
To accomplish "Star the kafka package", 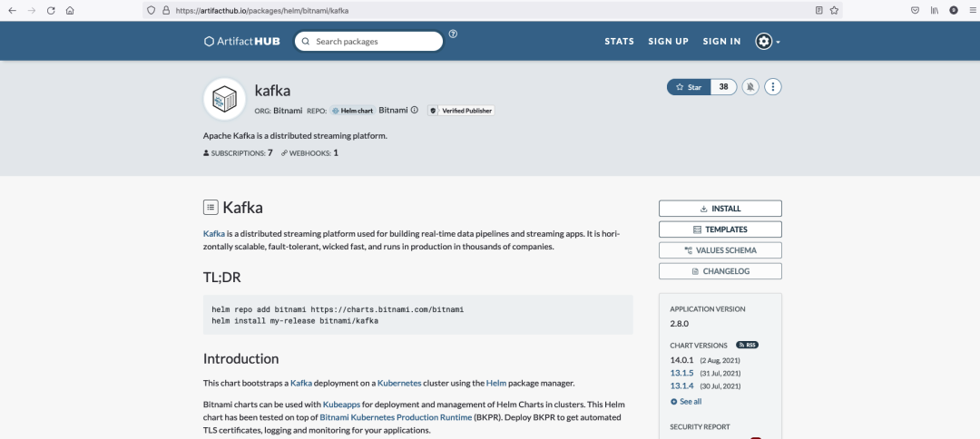I will 689,87.
